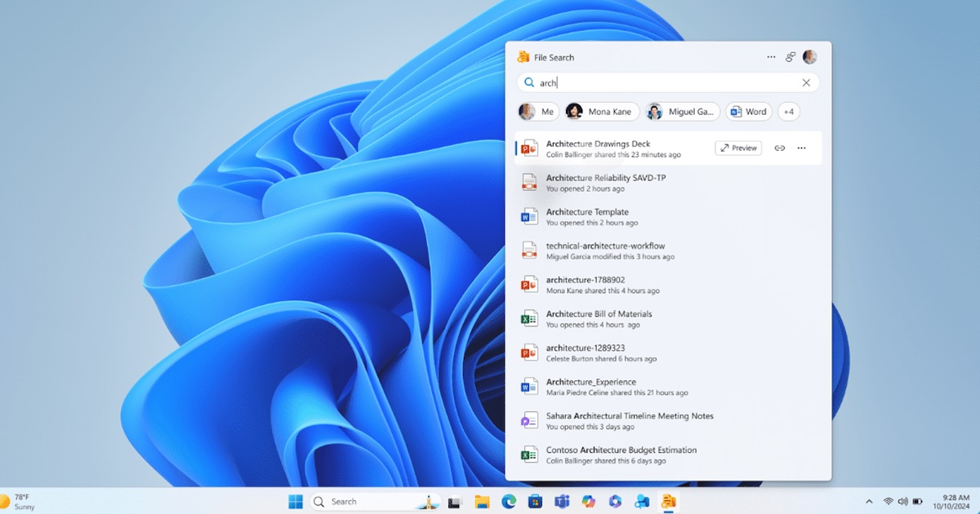The width and height of the screenshot is (980, 514).
Task: Check battery status in system tray
Action: (917, 501)
